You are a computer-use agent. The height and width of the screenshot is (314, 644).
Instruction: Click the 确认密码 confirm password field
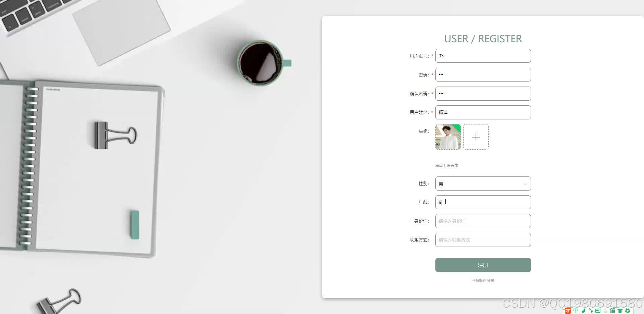[x=483, y=93]
